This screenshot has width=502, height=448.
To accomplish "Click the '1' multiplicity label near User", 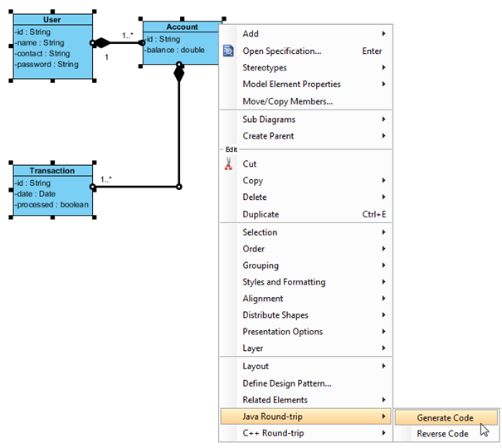I will [x=106, y=57].
